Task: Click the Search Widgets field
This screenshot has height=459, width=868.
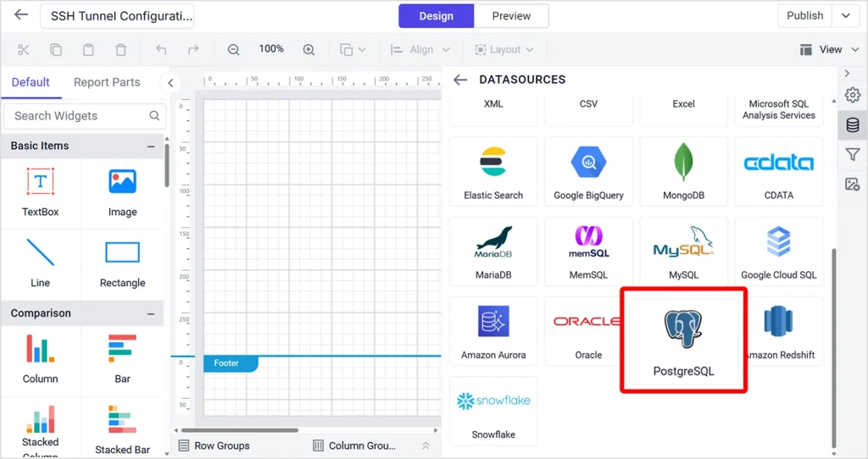Action: tap(85, 116)
